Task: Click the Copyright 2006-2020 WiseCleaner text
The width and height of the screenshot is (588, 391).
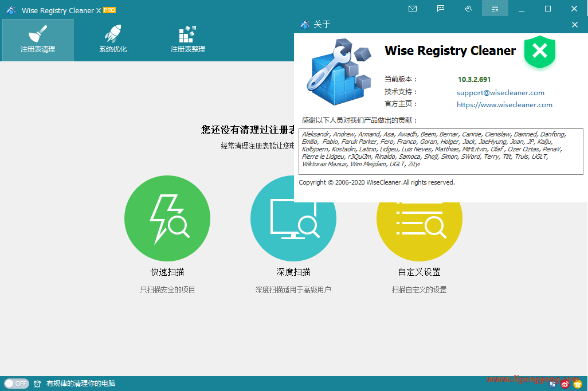Action: point(377,182)
